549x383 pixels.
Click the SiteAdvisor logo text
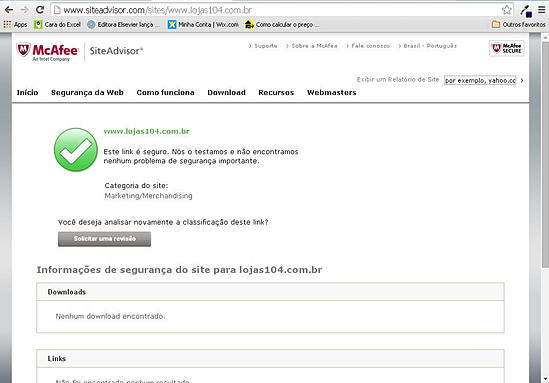116,51
